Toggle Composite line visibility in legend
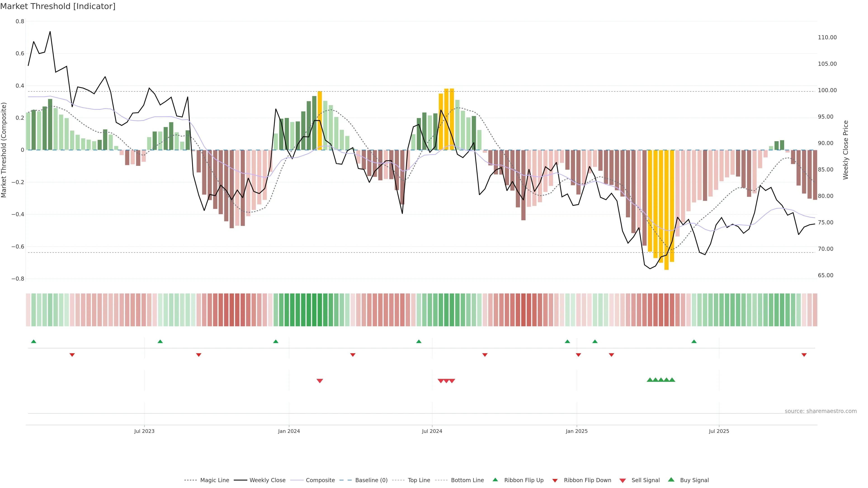The width and height of the screenshot is (868, 488). pos(320,480)
